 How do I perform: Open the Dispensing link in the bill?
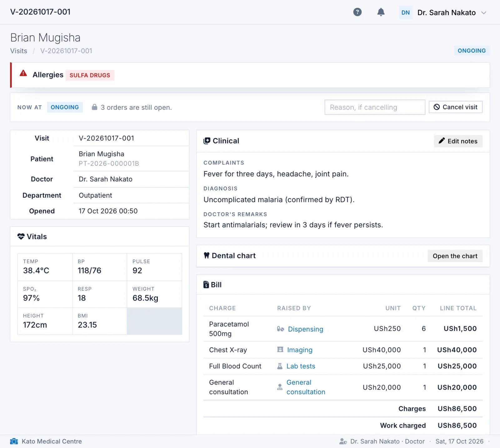305,329
